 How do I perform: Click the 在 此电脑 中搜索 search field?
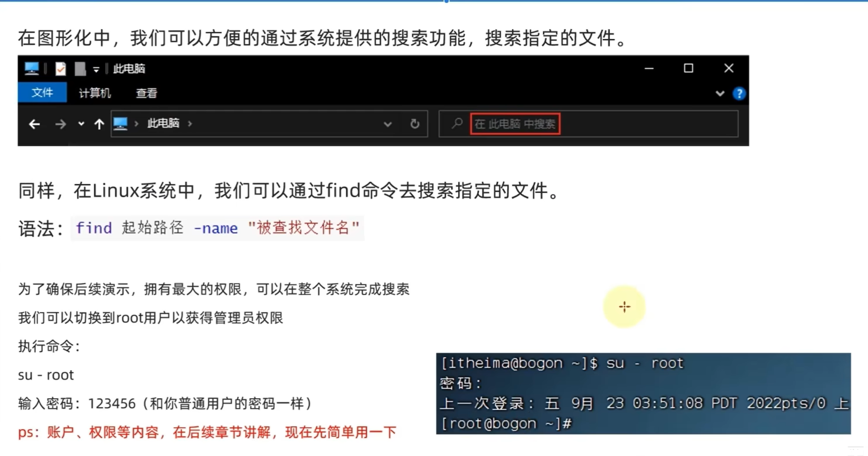coord(589,124)
